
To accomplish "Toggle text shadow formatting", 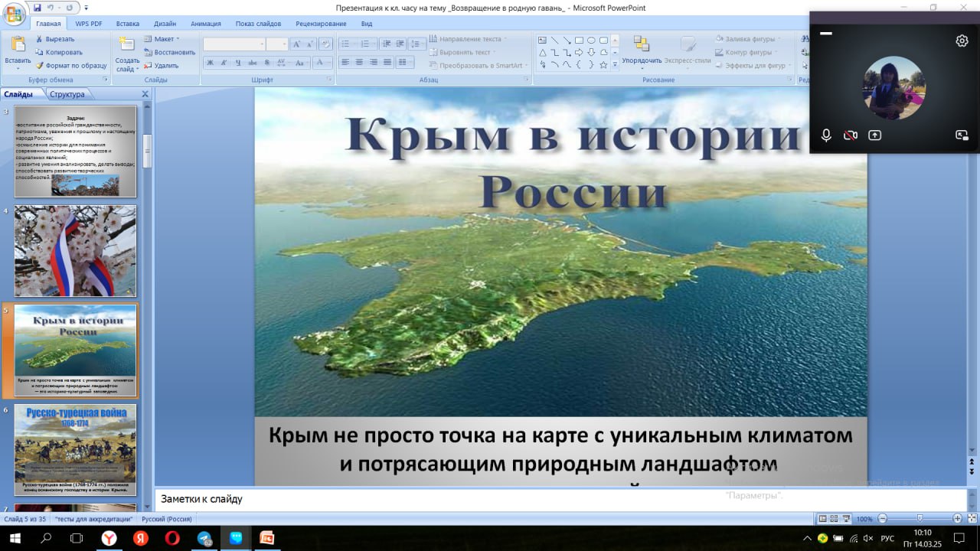I will pyautogui.click(x=266, y=63).
